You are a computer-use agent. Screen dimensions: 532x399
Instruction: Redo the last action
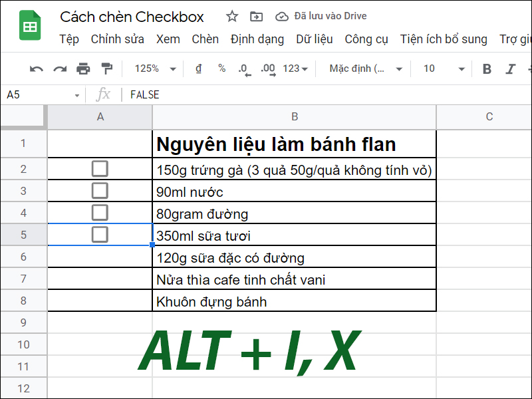60,69
